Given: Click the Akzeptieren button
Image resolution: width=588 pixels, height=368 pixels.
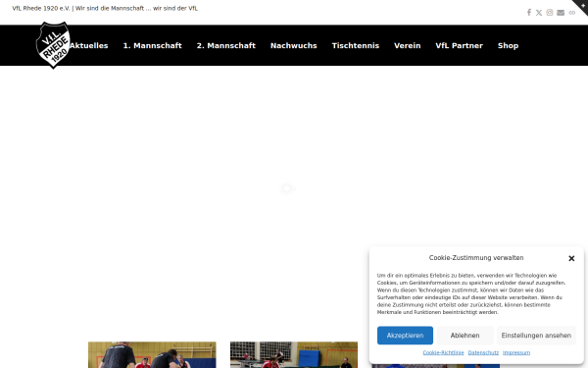Looking at the screenshot, I should click(x=405, y=336).
